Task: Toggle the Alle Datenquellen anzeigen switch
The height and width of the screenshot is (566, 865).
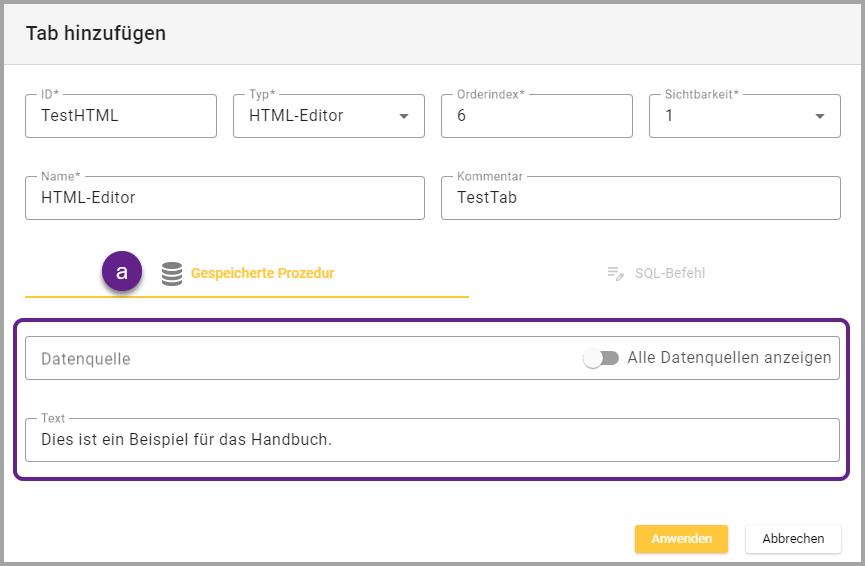Action: 601,358
